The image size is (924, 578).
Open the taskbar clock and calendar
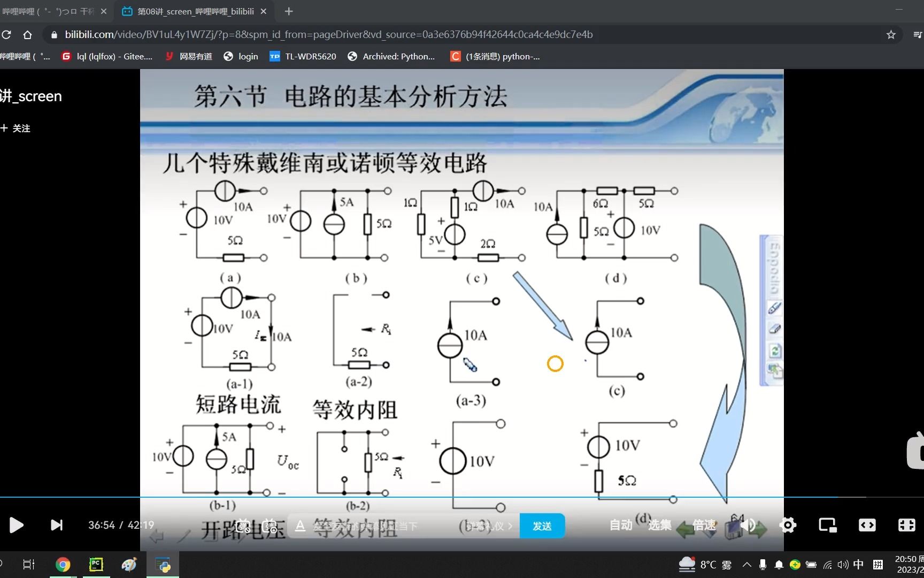(x=909, y=565)
